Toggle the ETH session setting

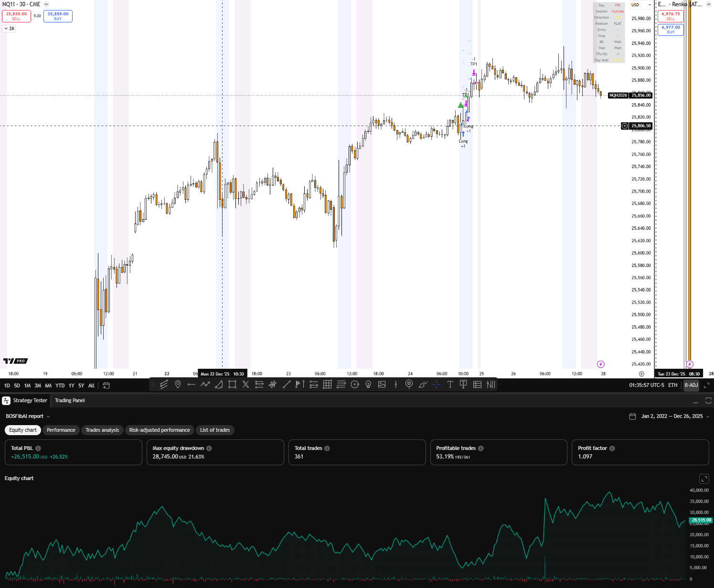(672, 385)
